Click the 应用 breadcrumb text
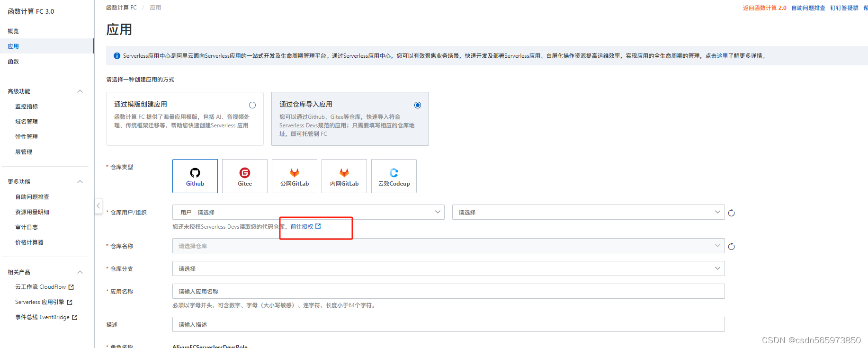 pyautogui.click(x=155, y=8)
